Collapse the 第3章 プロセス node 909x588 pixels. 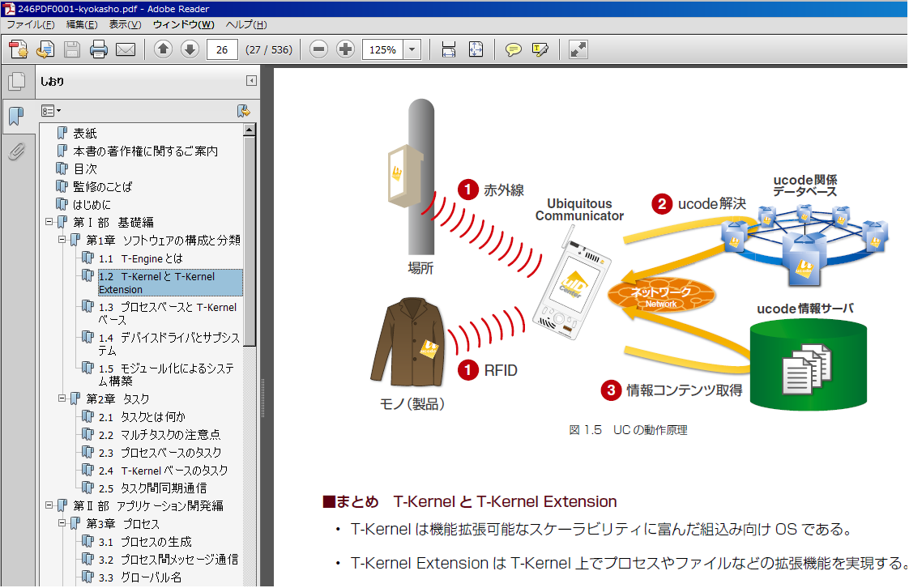[x=62, y=524]
